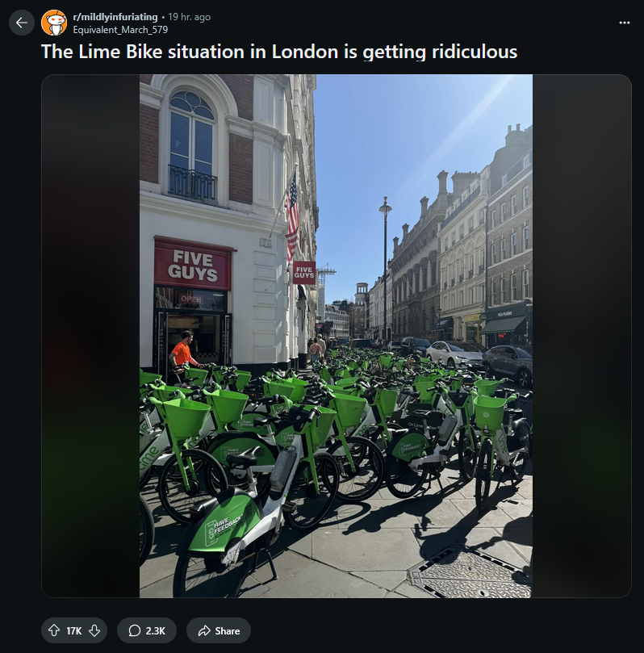Click the share arrow icon

pos(204,630)
